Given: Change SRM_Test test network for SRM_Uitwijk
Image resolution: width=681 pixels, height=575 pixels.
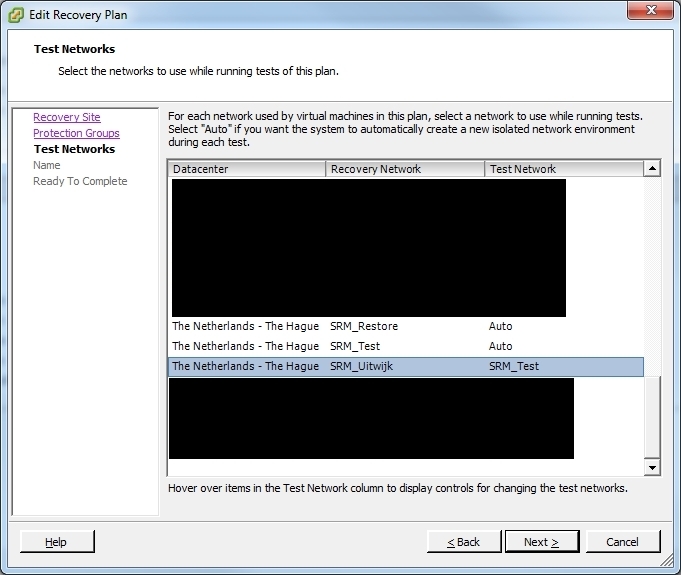Looking at the screenshot, I should (x=514, y=366).
